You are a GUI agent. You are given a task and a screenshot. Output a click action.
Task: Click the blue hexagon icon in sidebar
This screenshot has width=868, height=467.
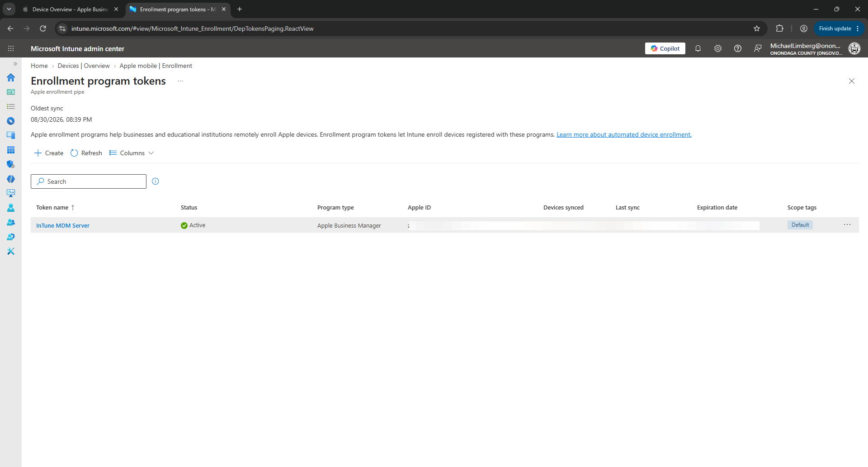(x=11, y=179)
